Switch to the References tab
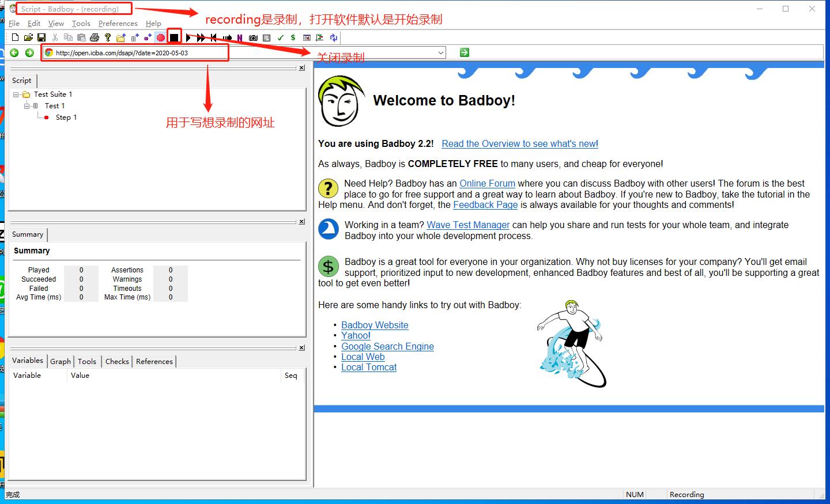The width and height of the screenshot is (830, 504). (154, 361)
